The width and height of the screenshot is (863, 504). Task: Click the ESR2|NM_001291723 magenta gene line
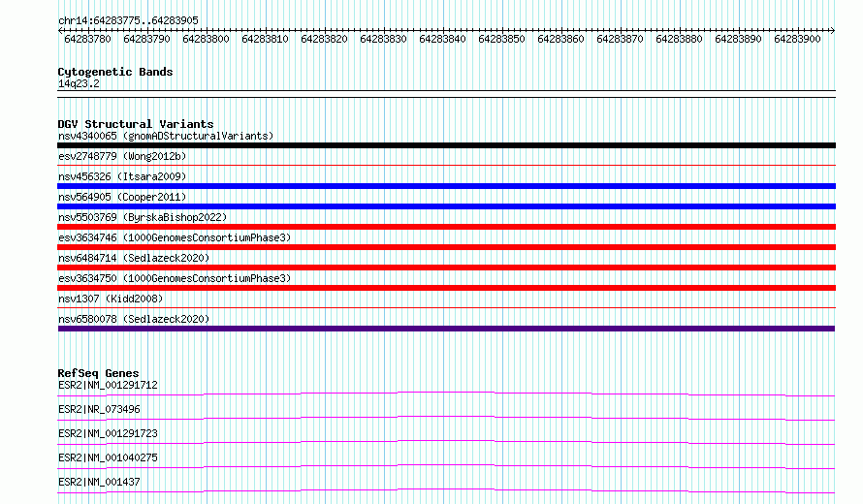pos(446,442)
